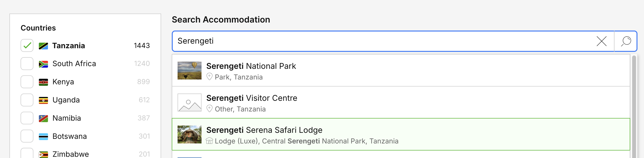Click the Botswana flag icon
Image resolution: width=644 pixels, height=158 pixels.
(x=43, y=136)
